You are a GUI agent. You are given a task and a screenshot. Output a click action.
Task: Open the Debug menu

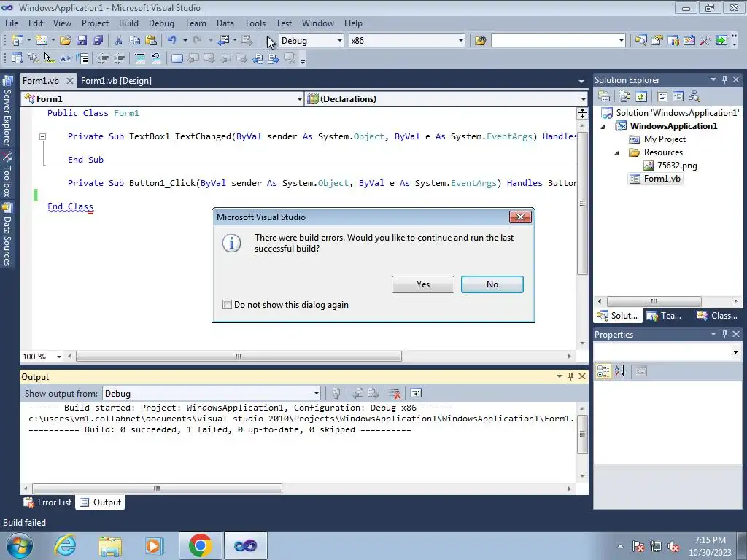click(161, 23)
